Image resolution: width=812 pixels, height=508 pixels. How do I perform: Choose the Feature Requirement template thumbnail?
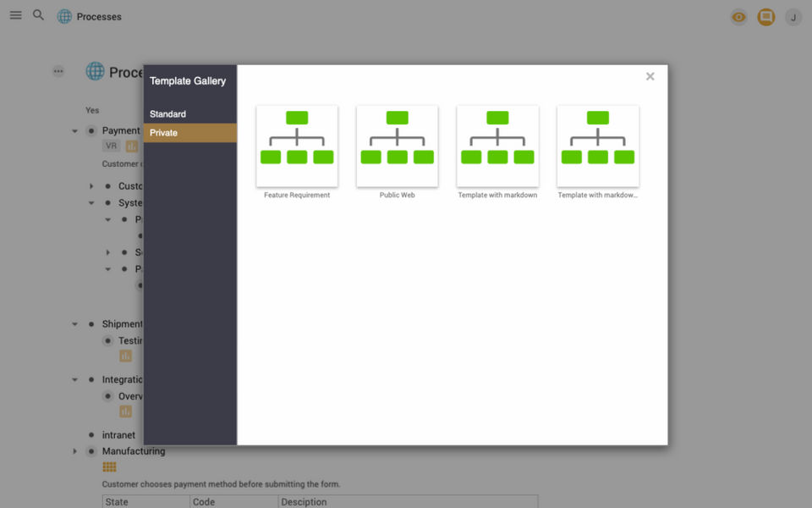point(297,146)
